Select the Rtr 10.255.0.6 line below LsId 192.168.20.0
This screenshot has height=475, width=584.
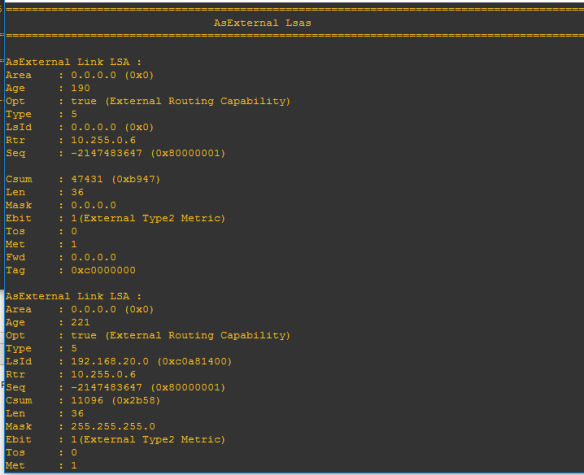pos(70,374)
